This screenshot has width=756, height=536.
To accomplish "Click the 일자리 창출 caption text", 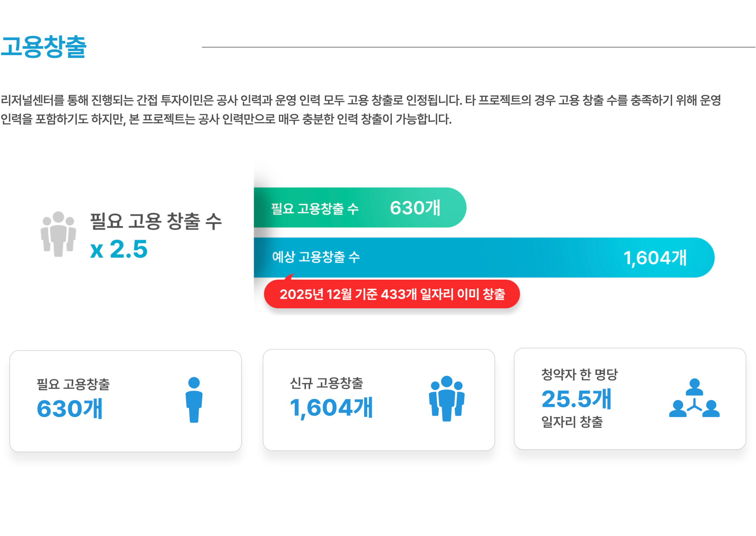I will click(x=572, y=422).
